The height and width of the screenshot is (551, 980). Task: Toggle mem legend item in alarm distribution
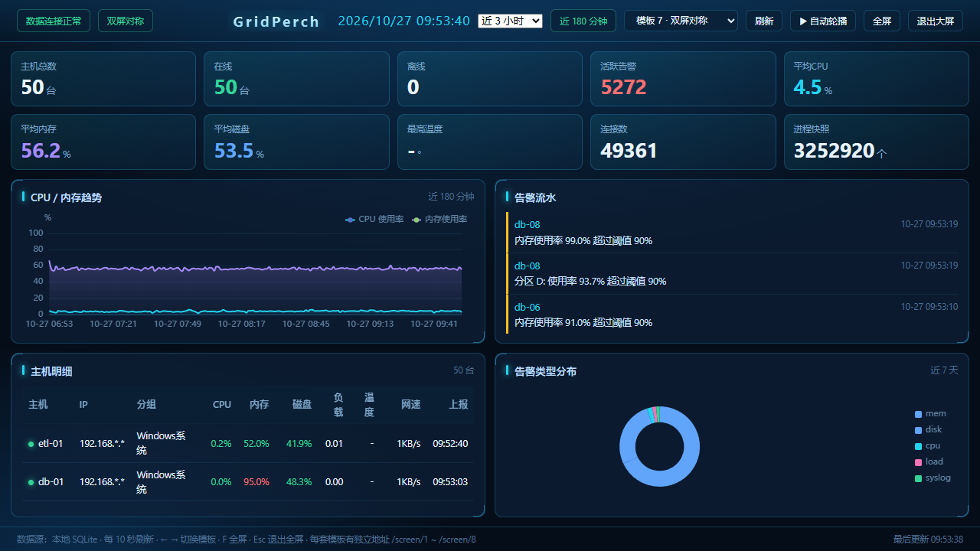click(930, 413)
